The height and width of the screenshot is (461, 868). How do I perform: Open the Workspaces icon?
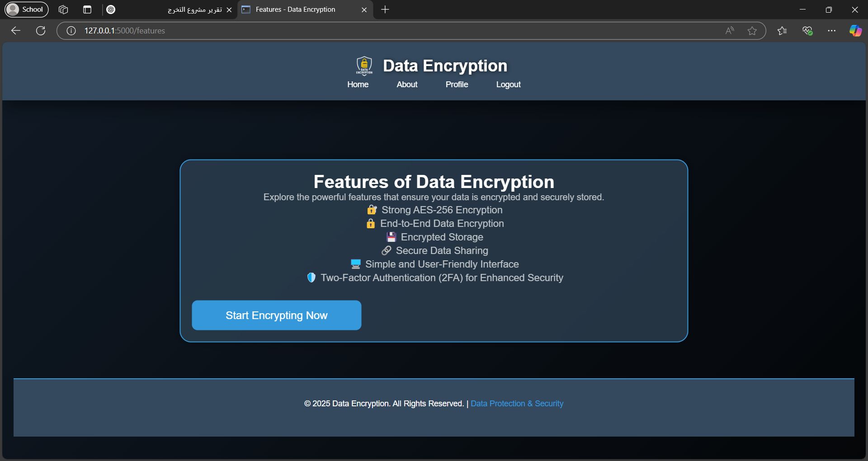coord(63,9)
